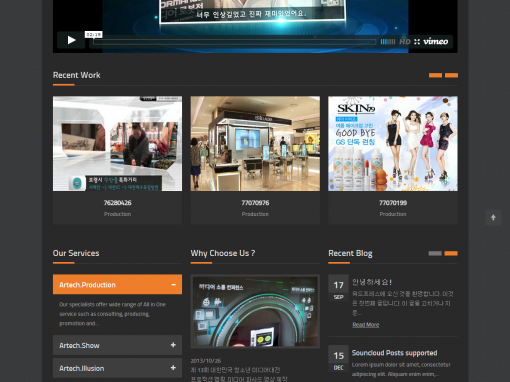The width and height of the screenshot is (510, 382).
Task: Go to next Recent Blog slide
Action: (451, 253)
